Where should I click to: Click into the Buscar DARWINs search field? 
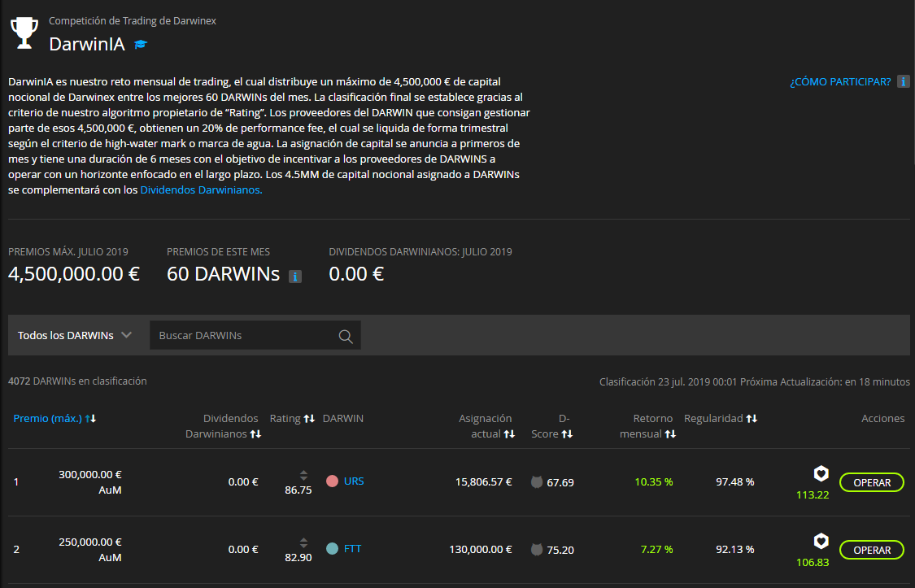tap(255, 335)
